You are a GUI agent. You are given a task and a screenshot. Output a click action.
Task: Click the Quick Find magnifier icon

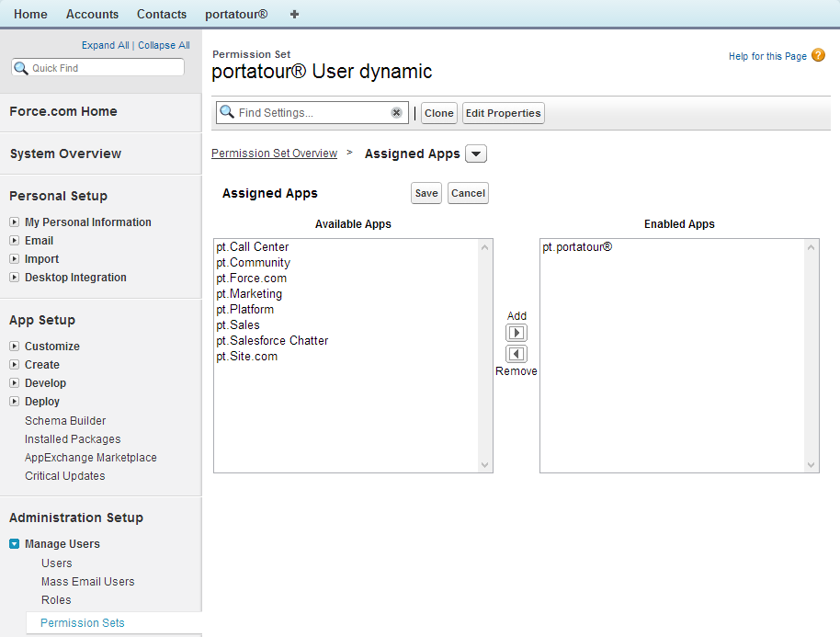(21, 68)
